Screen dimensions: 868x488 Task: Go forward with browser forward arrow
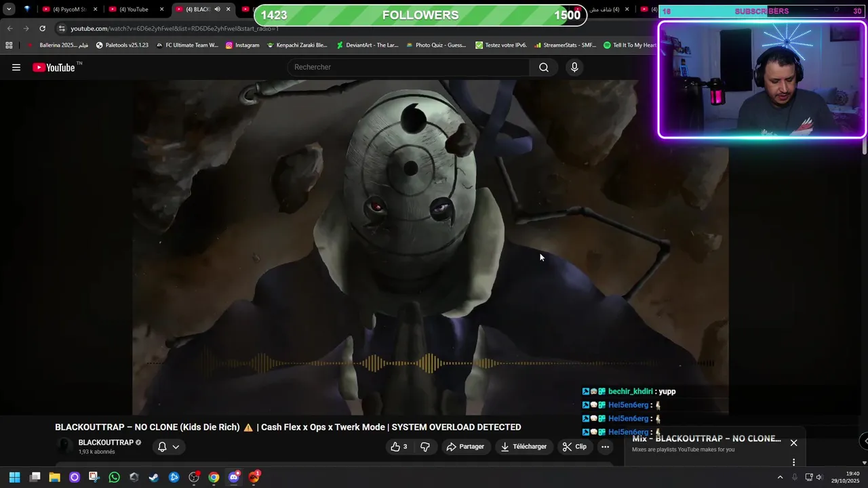[26, 28]
